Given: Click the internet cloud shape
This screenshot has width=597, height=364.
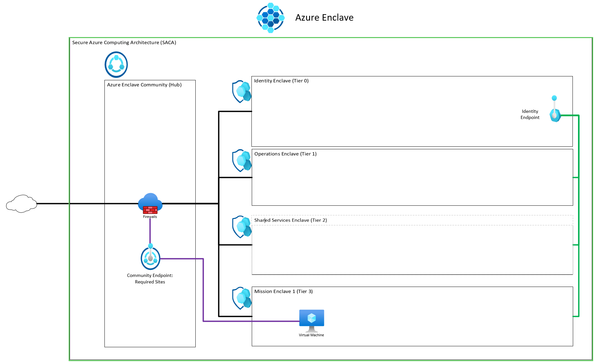Looking at the screenshot, I should 22,203.
